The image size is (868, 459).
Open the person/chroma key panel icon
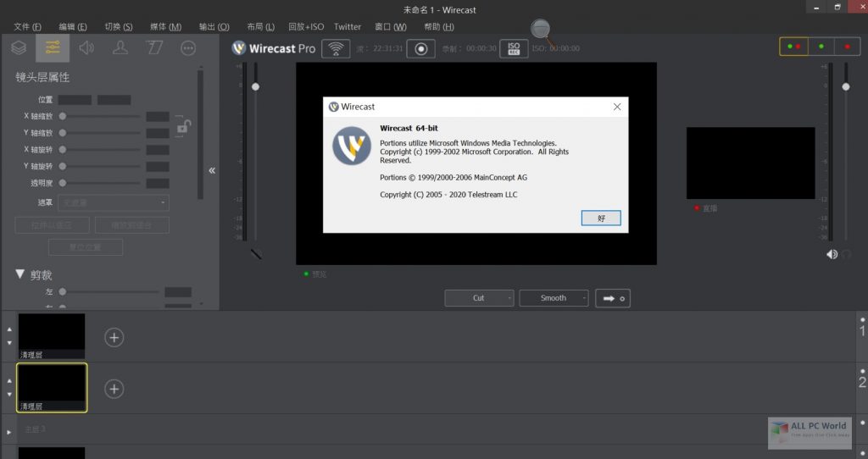pyautogui.click(x=120, y=48)
